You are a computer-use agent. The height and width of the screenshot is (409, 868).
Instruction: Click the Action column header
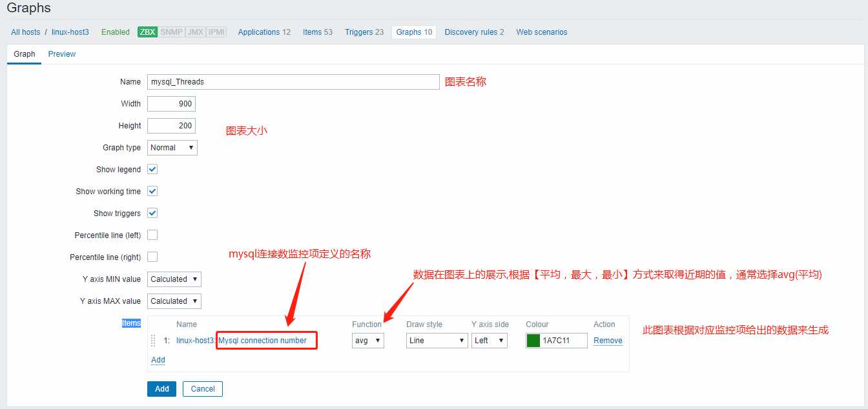[x=604, y=324]
